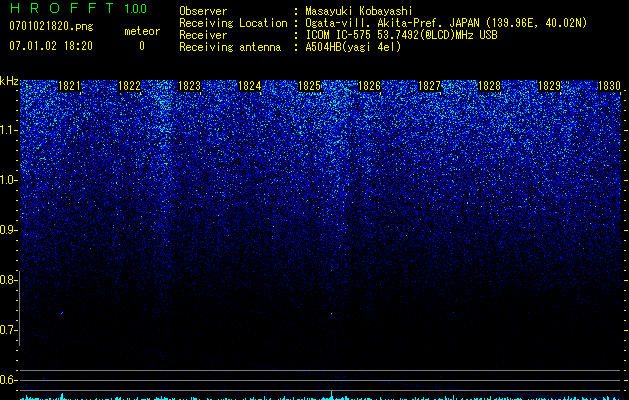Click the Receiving antenna label
Viewport: 629px width, 400px height.
pyautogui.click(x=230, y=47)
